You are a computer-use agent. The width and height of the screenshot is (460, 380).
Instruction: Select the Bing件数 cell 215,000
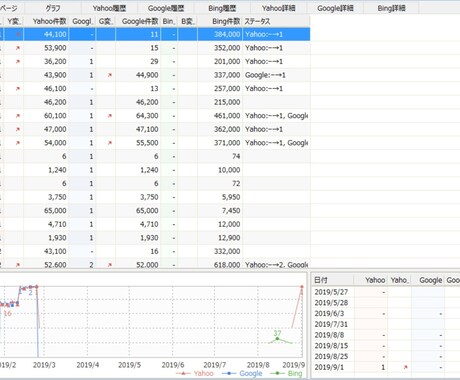(x=220, y=102)
